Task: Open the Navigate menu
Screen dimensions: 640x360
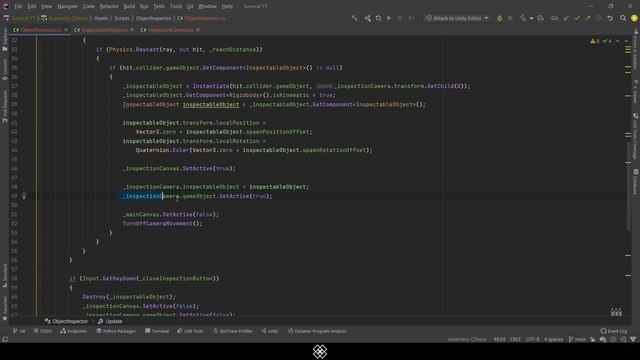Action: (67, 7)
